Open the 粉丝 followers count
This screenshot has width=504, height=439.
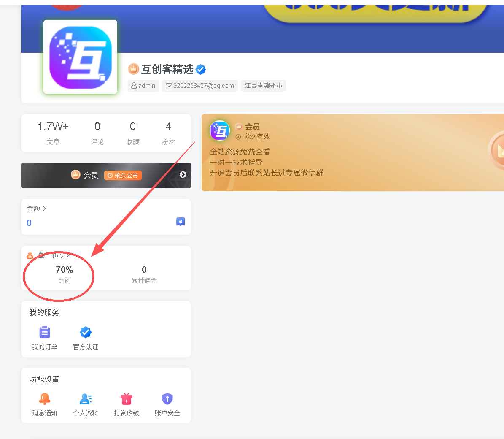(168, 133)
